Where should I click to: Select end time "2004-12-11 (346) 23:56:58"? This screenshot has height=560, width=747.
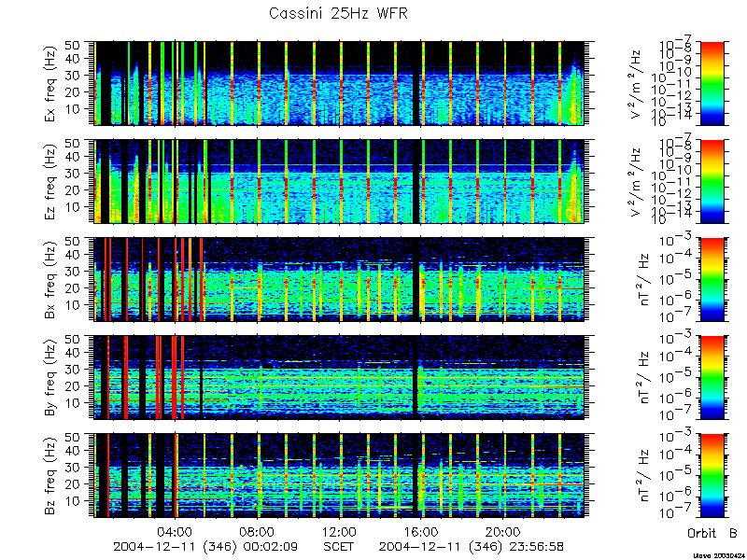click(472, 547)
